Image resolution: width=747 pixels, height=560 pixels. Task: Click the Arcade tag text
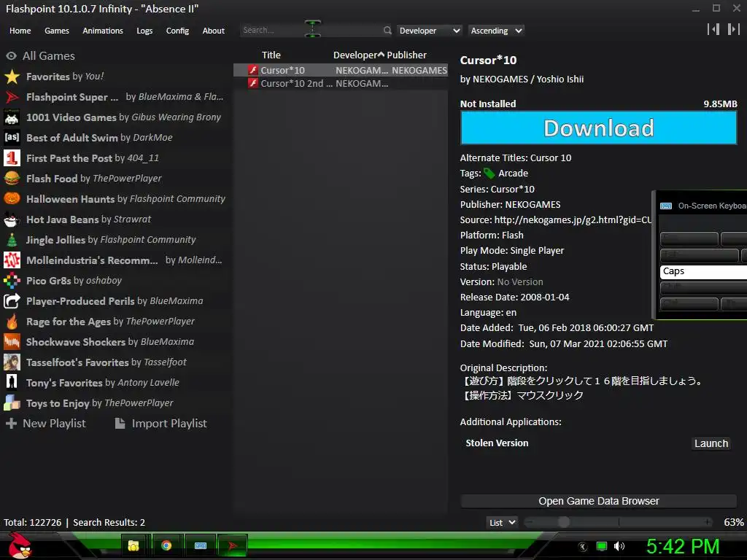point(513,174)
